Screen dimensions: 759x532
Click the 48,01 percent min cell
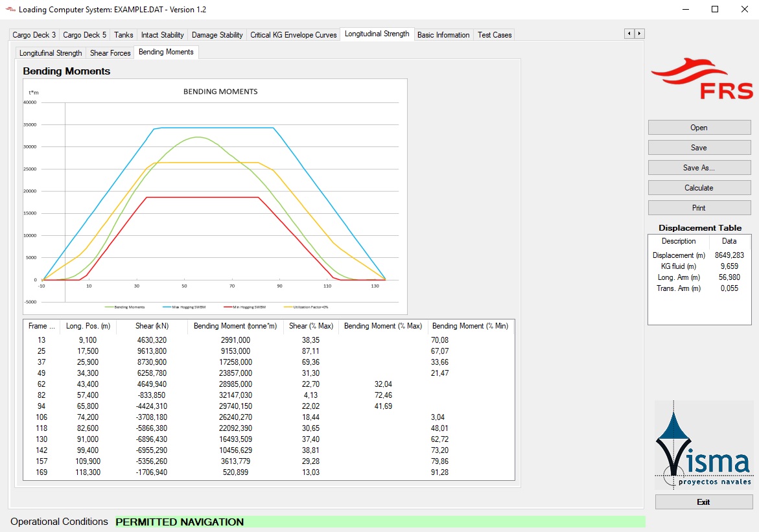[x=439, y=428]
